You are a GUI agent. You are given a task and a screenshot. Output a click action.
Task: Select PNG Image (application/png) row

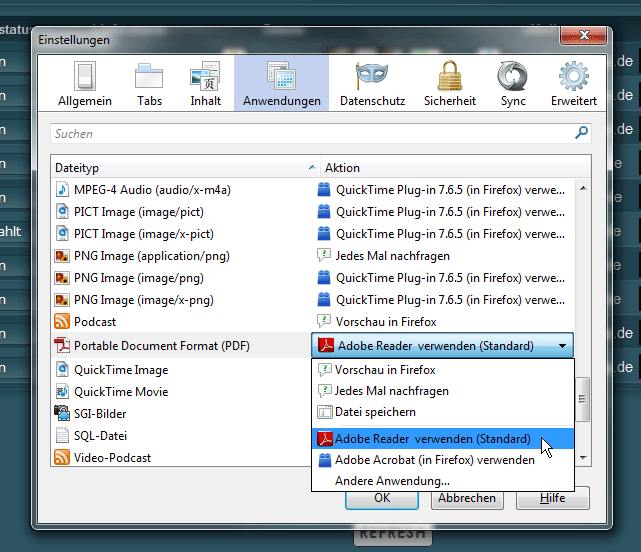313,256
